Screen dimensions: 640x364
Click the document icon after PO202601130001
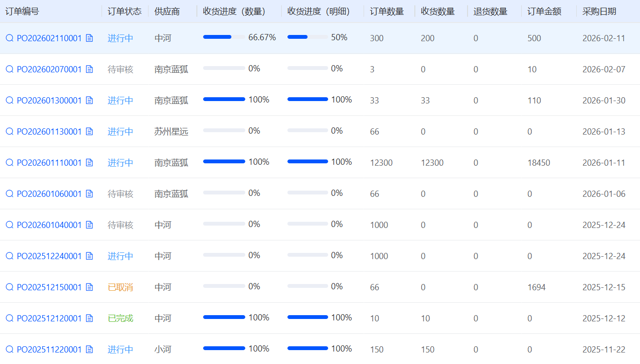(x=89, y=131)
